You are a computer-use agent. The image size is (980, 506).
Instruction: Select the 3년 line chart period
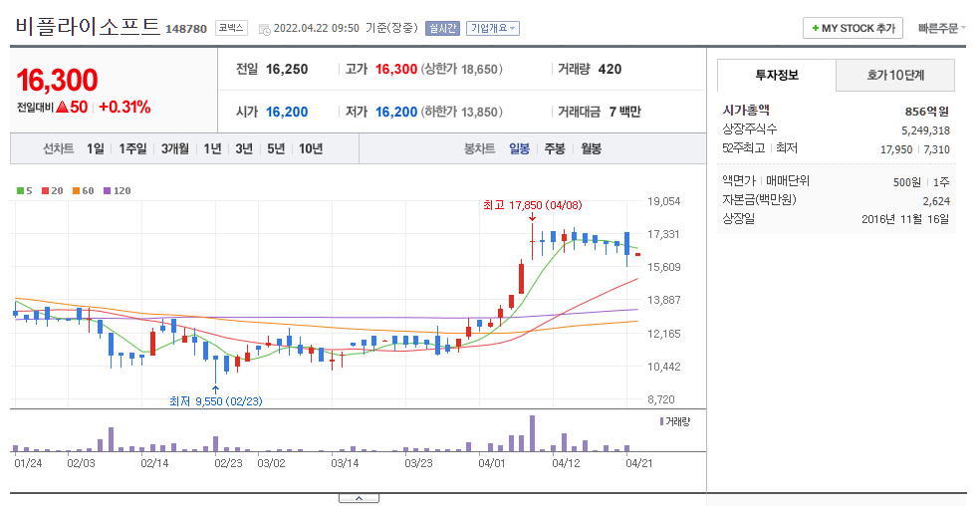(x=244, y=148)
